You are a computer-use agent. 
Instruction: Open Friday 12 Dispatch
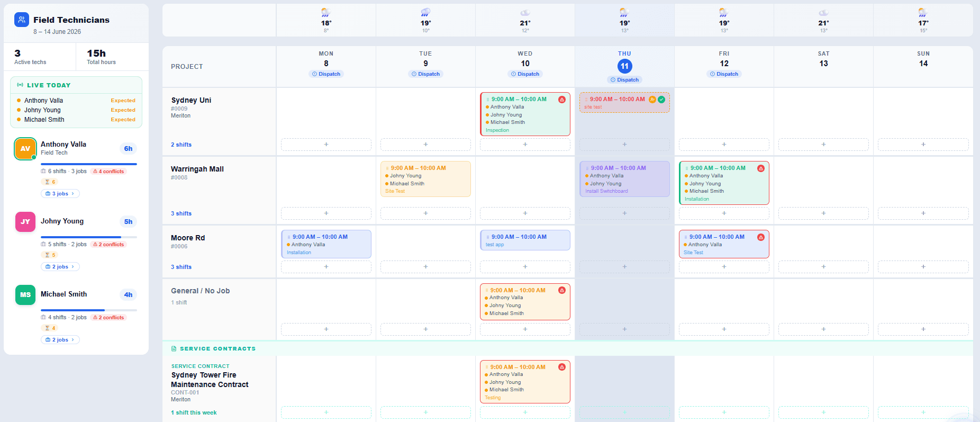click(724, 74)
